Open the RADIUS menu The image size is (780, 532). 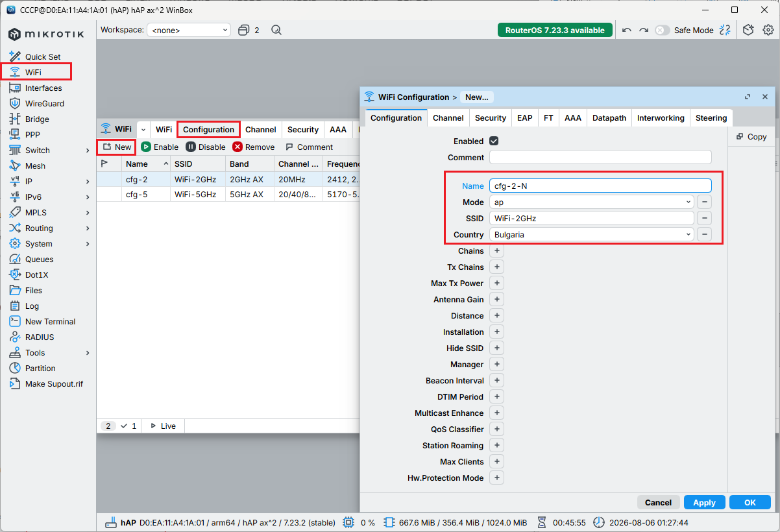coord(40,337)
